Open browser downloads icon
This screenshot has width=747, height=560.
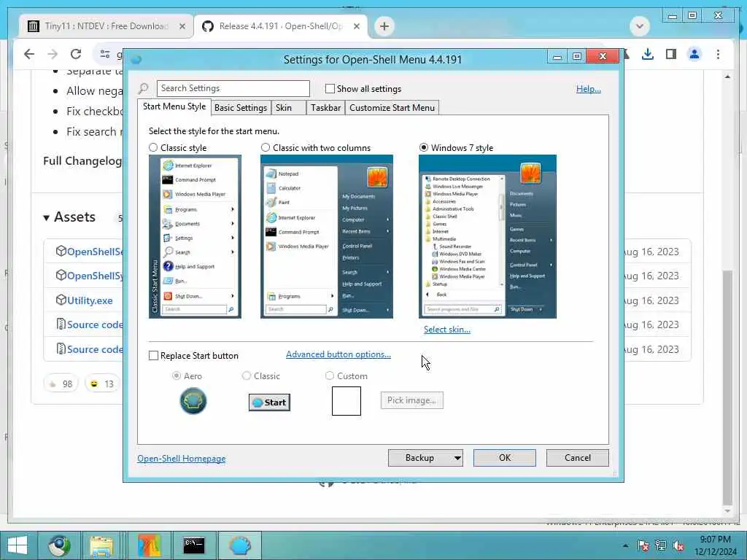pyautogui.click(x=648, y=54)
